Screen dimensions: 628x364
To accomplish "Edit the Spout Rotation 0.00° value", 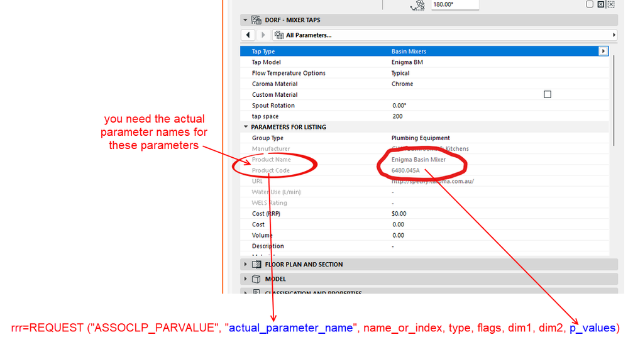I will click(x=399, y=106).
